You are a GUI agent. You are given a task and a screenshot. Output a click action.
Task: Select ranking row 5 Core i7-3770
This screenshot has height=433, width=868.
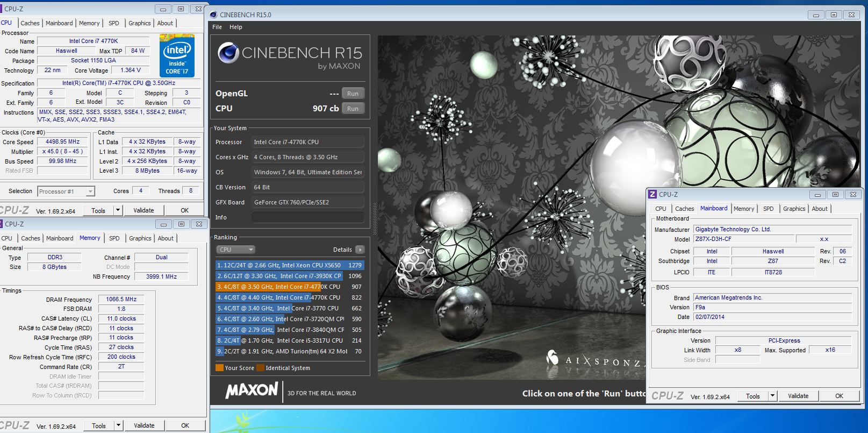(x=290, y=308)
